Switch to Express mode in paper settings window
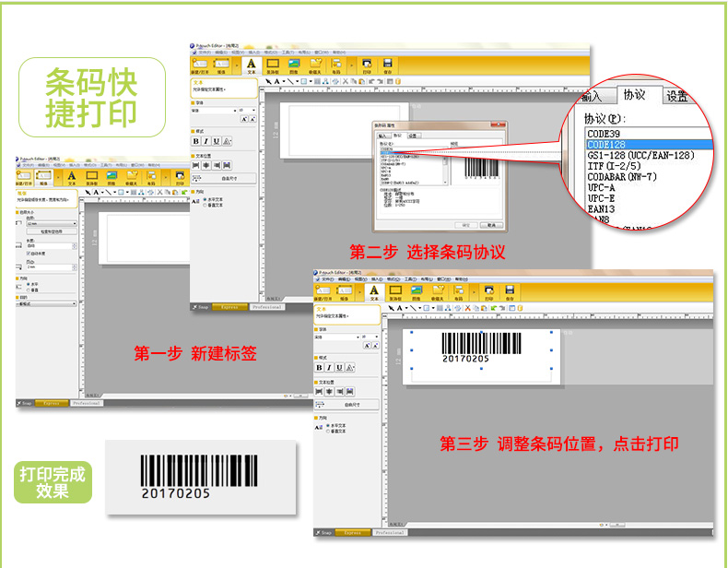 coord(52,403)
